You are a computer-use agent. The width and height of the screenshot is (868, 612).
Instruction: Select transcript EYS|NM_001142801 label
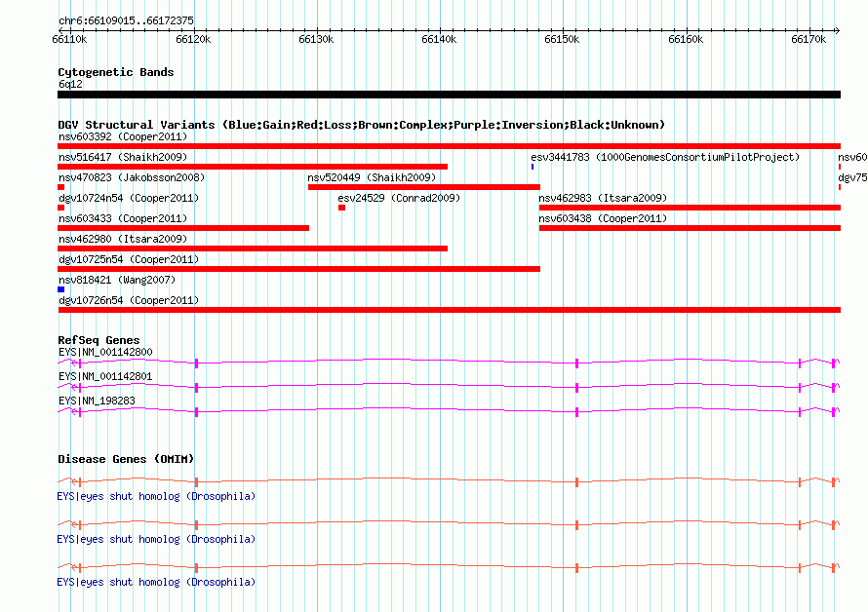pyautogui.click(x=105, y=376)
